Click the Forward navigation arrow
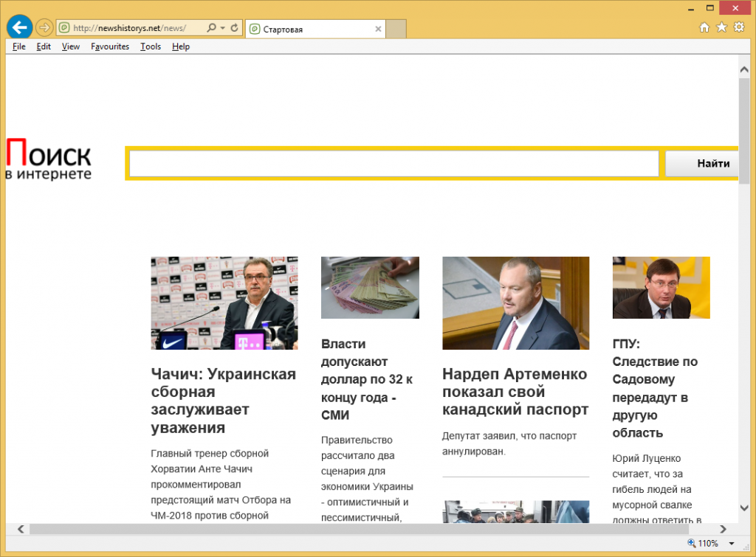Viewport: 756px width, 557px height. pyautogui.click(x=44, y=28)
